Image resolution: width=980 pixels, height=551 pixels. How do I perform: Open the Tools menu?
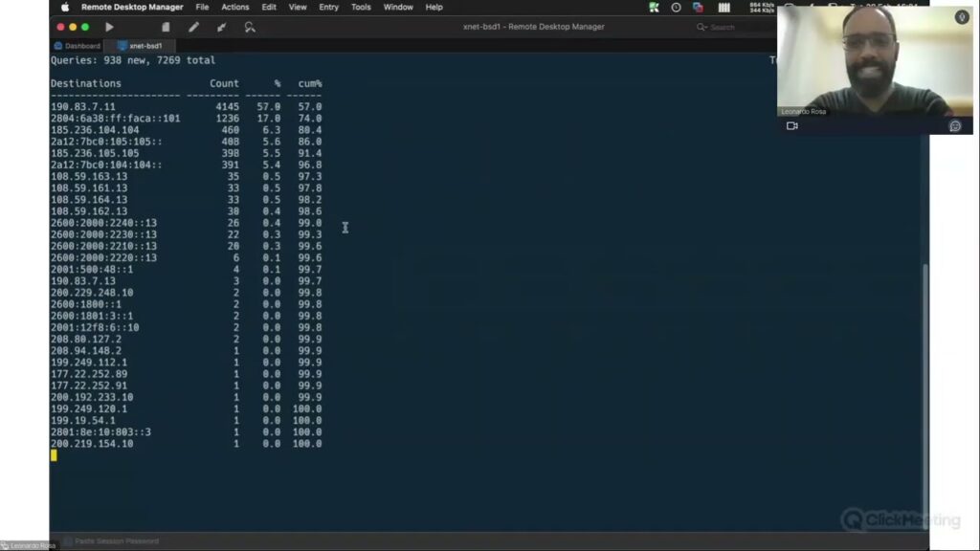[x=361, y=8]
